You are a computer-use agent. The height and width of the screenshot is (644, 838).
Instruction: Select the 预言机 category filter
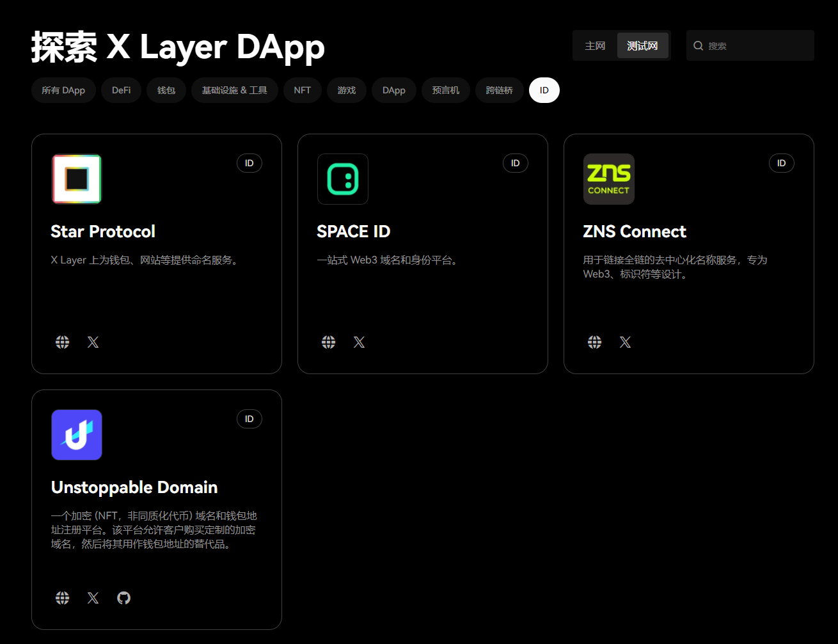click(446, 90)
